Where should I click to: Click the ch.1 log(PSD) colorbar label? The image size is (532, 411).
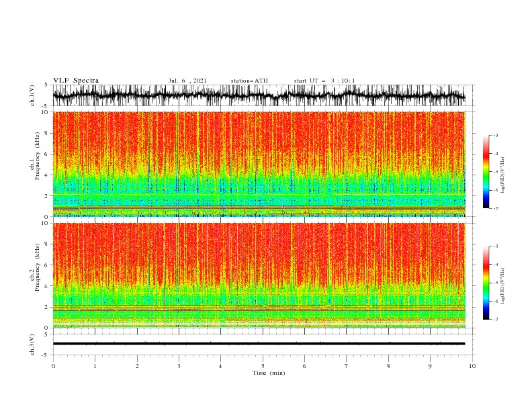(x=503, y=175)
